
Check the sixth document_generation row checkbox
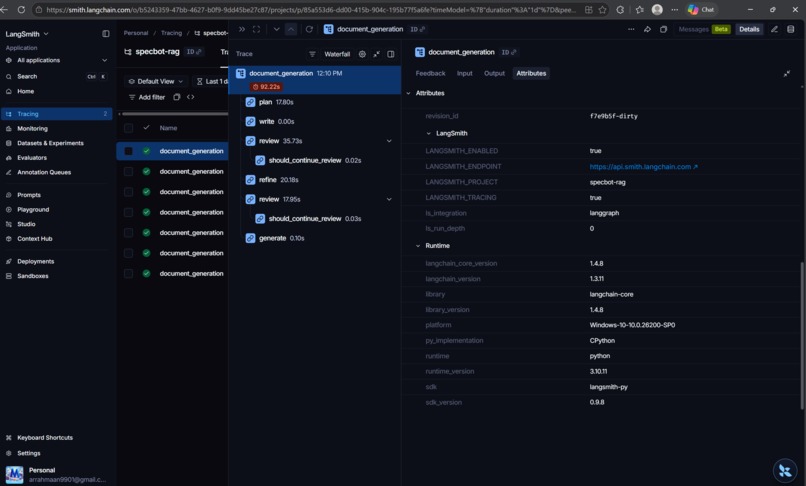click(129, 253)
